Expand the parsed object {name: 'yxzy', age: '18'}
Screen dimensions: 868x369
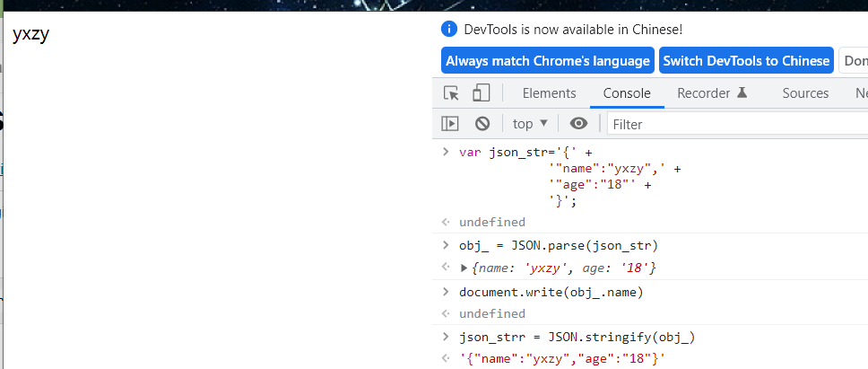tap(464, 268)
